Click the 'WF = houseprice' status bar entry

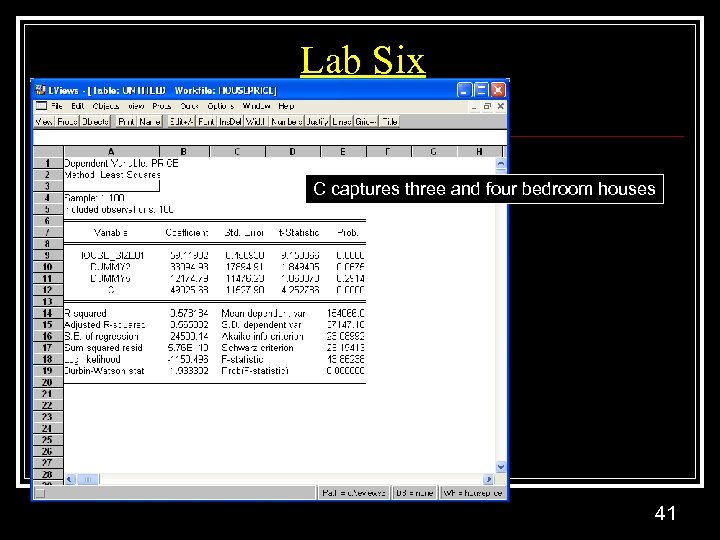click(x=473, y=493)
